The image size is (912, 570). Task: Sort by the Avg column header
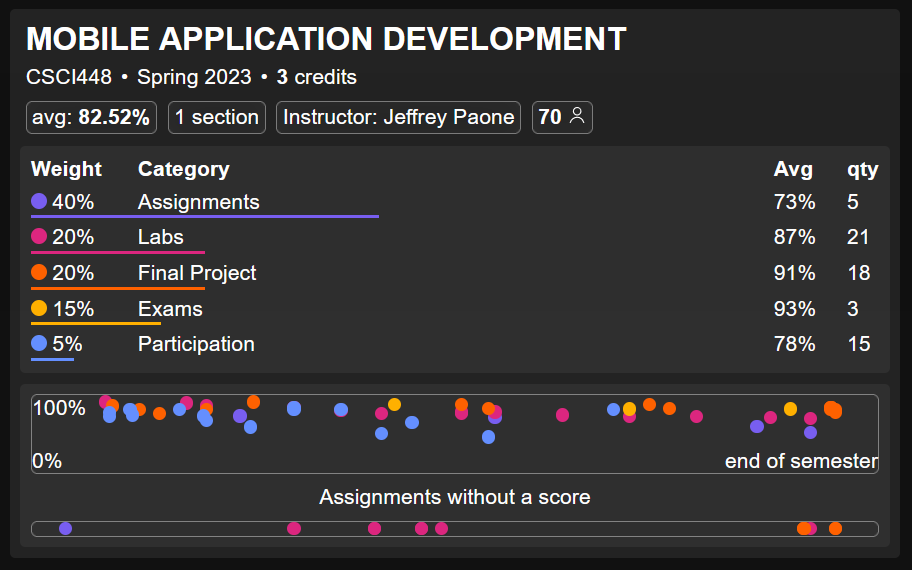pyautogui.click(x=793, y=169)
